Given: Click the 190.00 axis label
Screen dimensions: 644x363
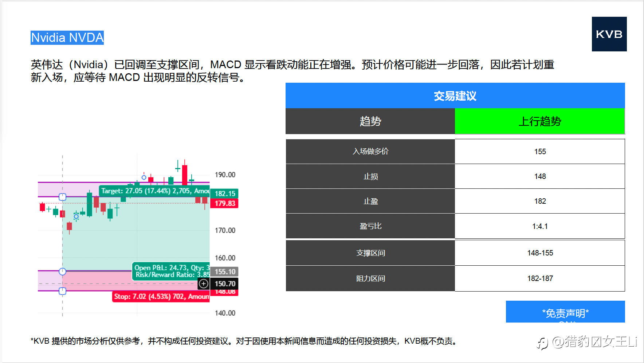Looking at the screenshot, I should (x=225, y=175).
